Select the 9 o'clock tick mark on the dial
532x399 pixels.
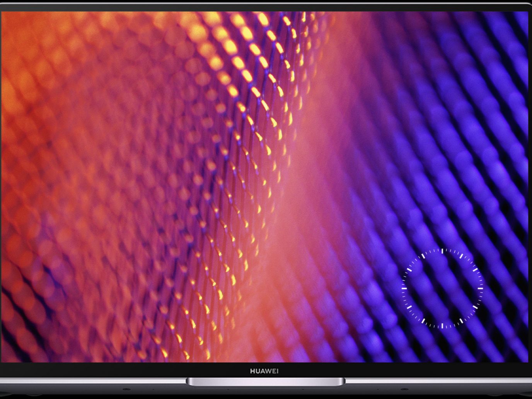404,288
